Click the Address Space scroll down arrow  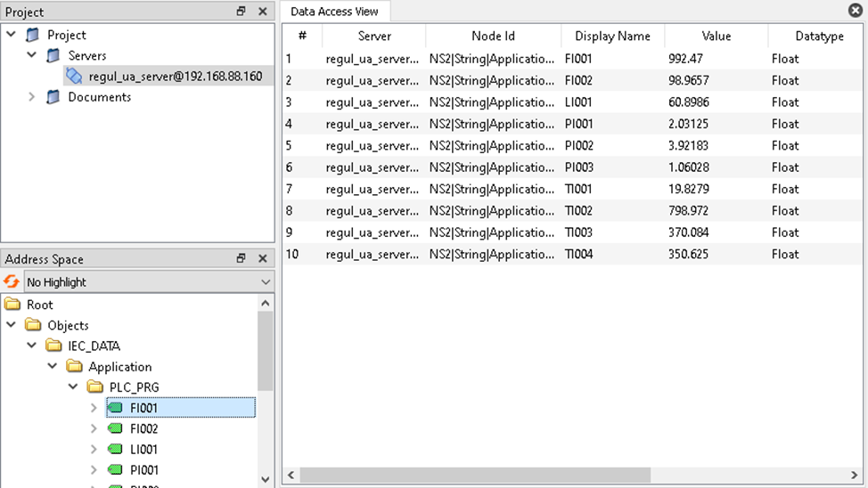(266, 480)
